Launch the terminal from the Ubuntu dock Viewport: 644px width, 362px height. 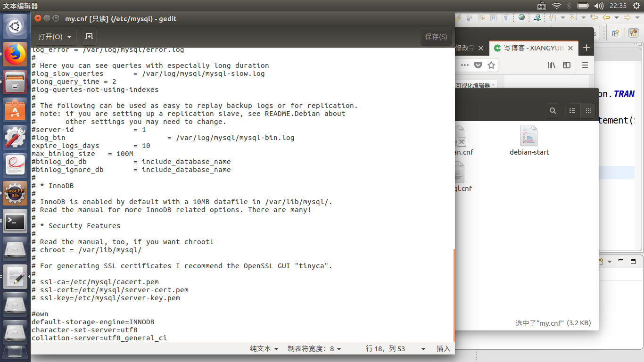click(x=15, y=222)
